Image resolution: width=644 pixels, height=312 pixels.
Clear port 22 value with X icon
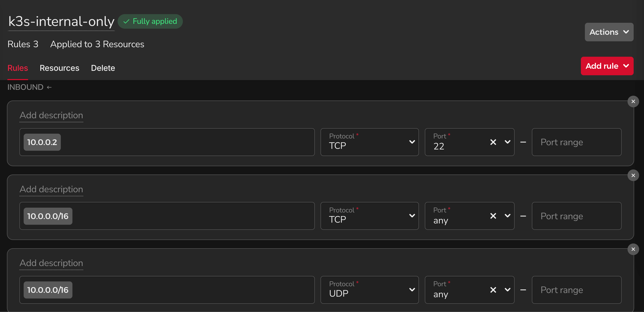(493, 142)
